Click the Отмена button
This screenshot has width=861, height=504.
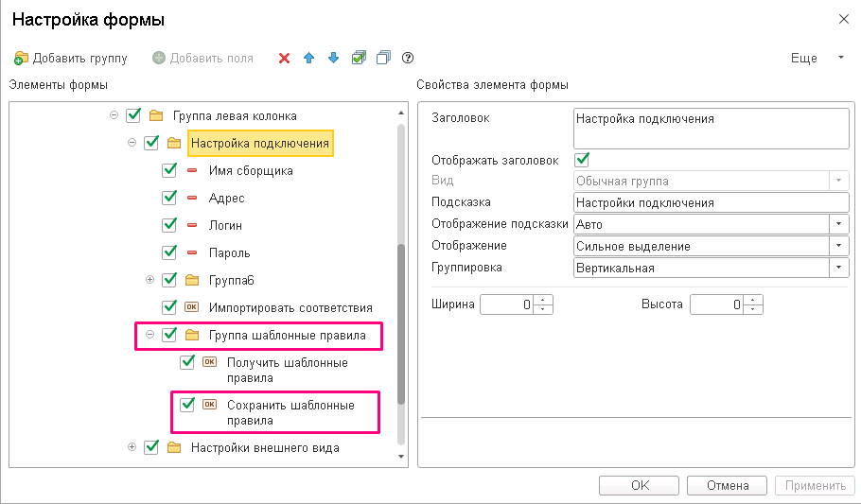tap(727, 486)
